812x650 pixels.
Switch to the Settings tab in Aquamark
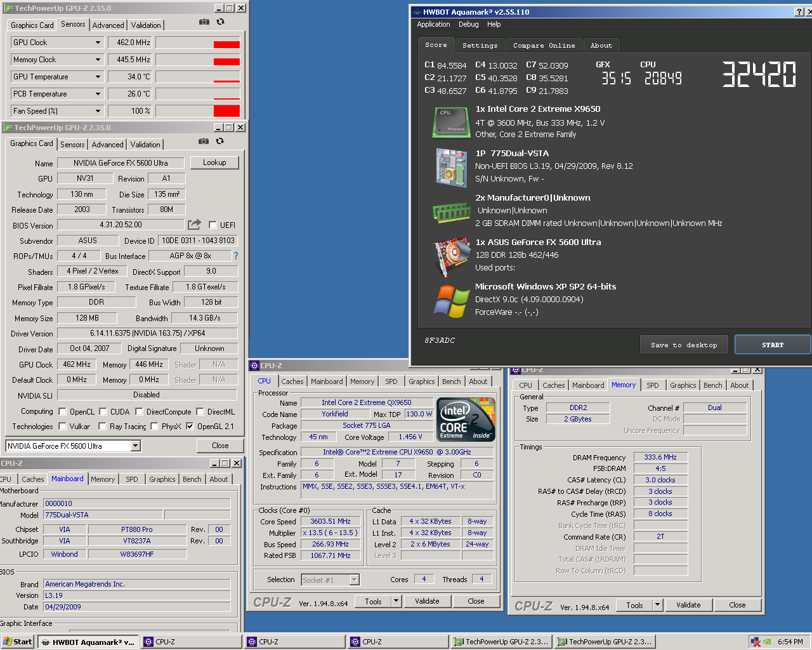pyautogui.click(x=480, y=46)
